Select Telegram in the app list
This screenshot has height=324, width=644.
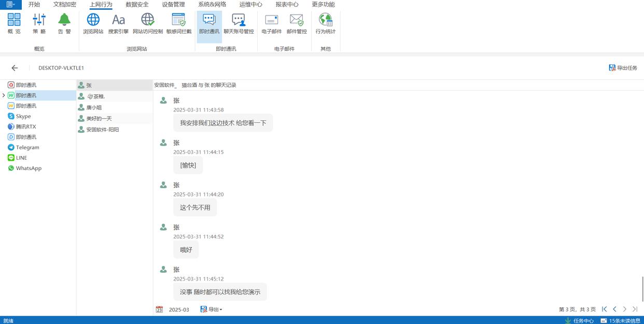(27, 147)
